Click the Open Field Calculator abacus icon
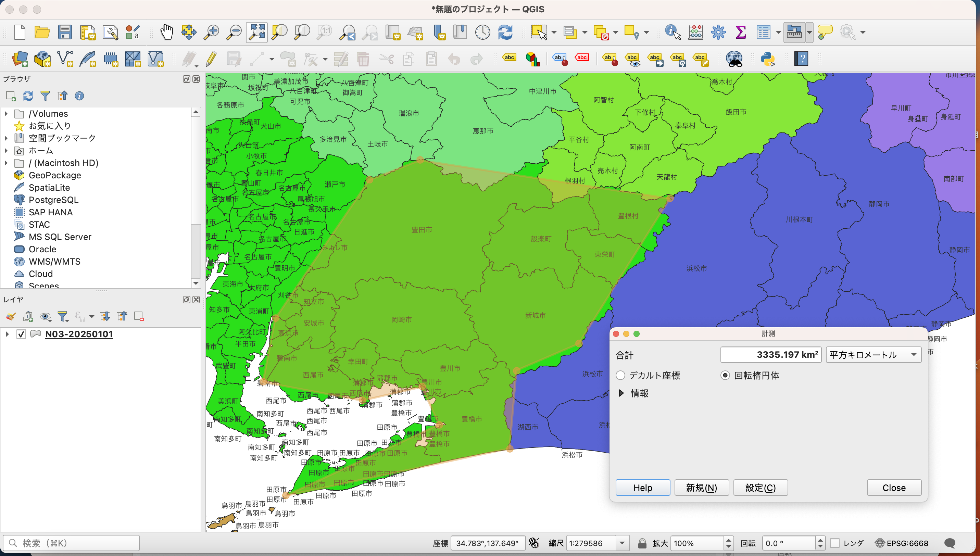This screenshot has width=980, height=556. (695, 32)
